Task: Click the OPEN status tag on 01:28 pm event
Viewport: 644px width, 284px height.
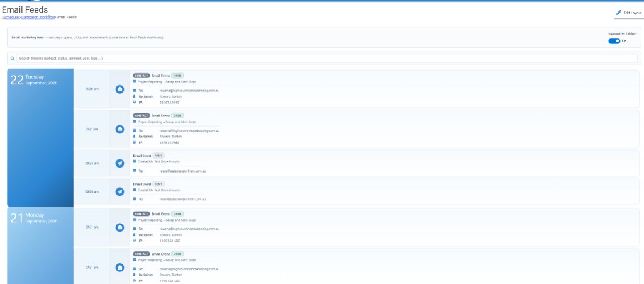Action: (177, 76)
